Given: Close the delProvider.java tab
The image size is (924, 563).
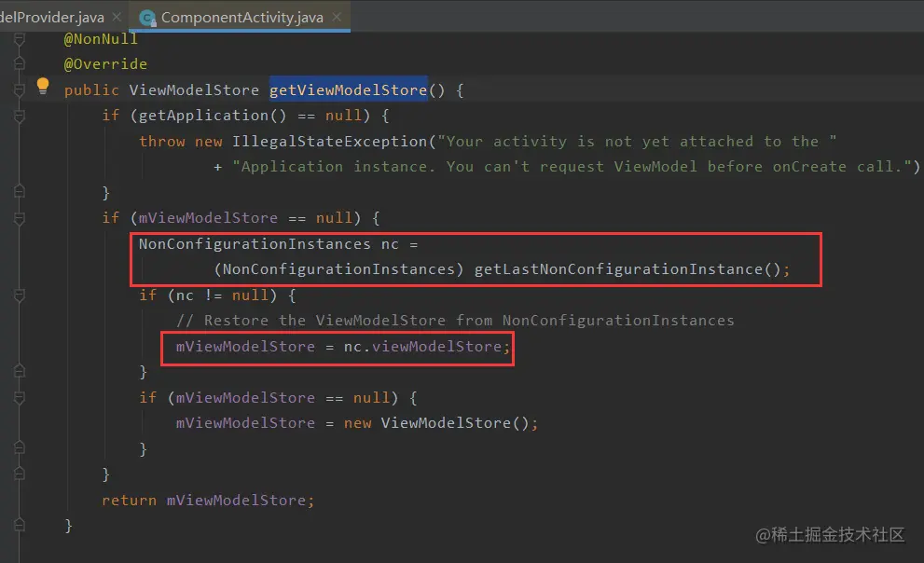Looking at the screenshot, I should tap(117, 17).
